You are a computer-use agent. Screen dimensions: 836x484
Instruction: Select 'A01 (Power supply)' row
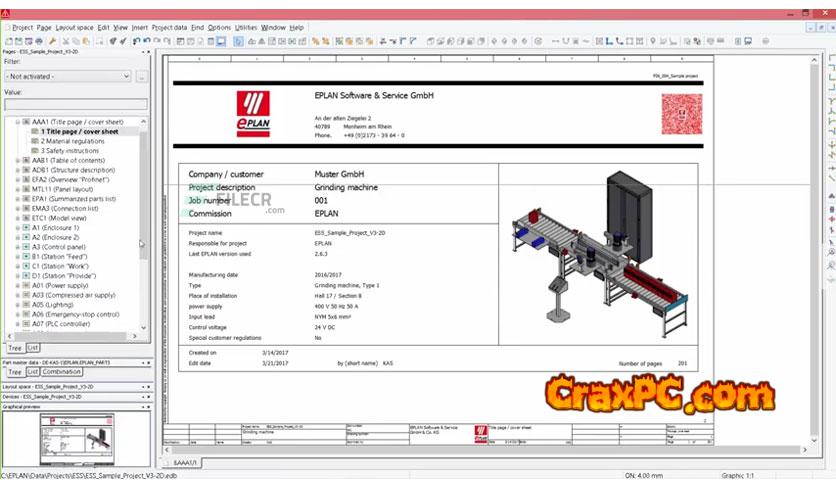point(60,286)
